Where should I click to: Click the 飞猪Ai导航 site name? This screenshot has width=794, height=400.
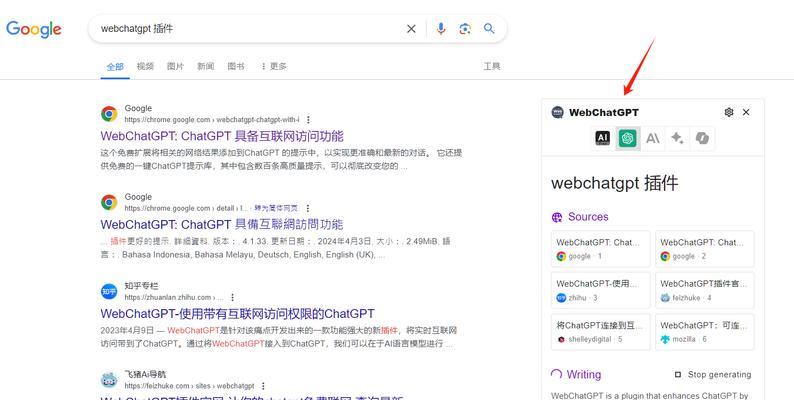(145, 375)
